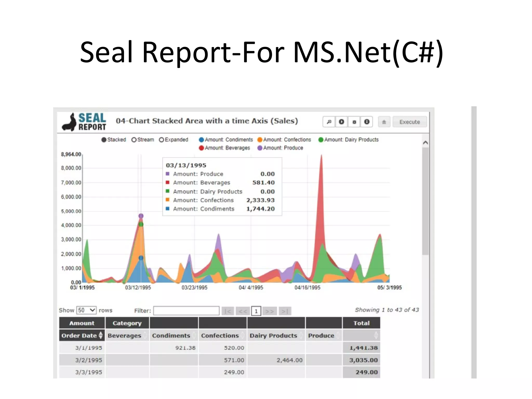Click the Total column sort arrows
This screenshot has height=399, width=532.
pos(376,335)
